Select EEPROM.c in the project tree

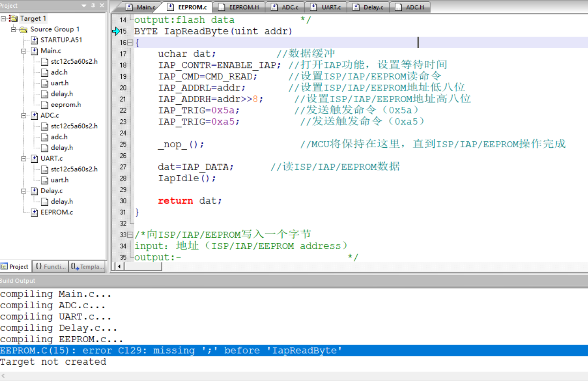(57, 212)
